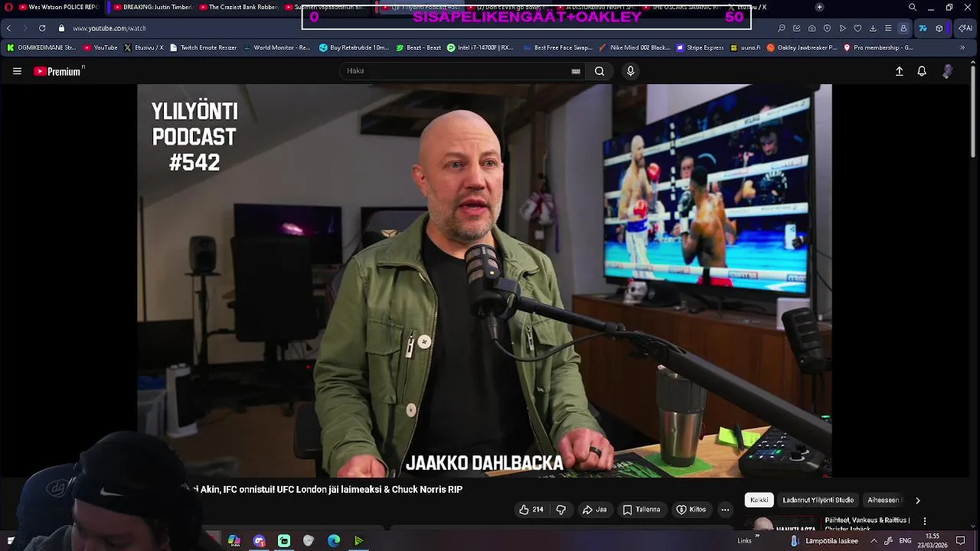The image size is (980, 551).
Task: Open the YouTube account avatar menu
Action: pos(948,71)
